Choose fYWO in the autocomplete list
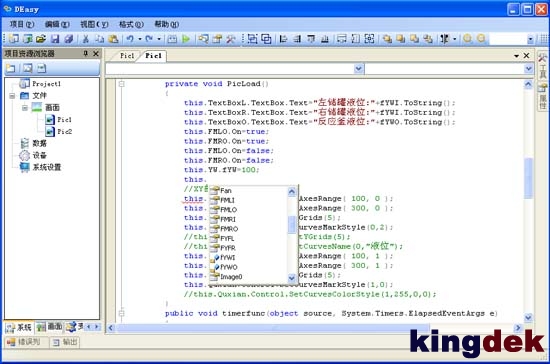Screen dimensions: 550x364 tap(248, 267)
